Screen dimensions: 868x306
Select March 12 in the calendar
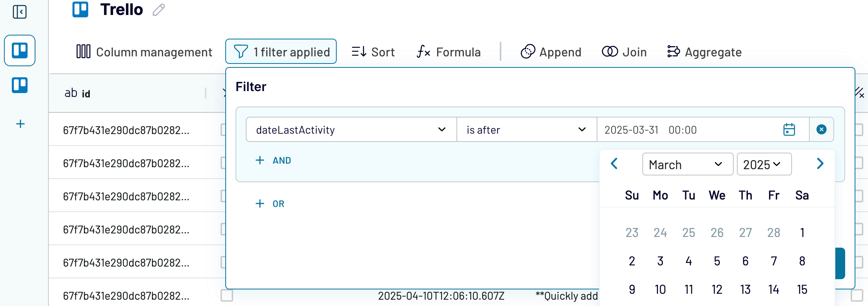tap(717, 290)
